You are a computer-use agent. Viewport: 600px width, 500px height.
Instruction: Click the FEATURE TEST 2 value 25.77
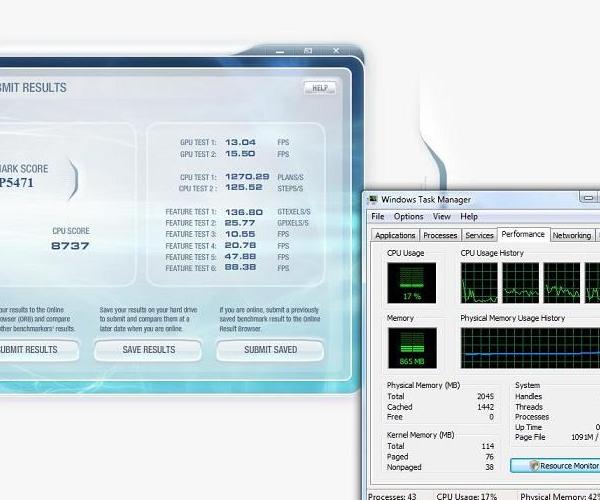pos(240,223)
